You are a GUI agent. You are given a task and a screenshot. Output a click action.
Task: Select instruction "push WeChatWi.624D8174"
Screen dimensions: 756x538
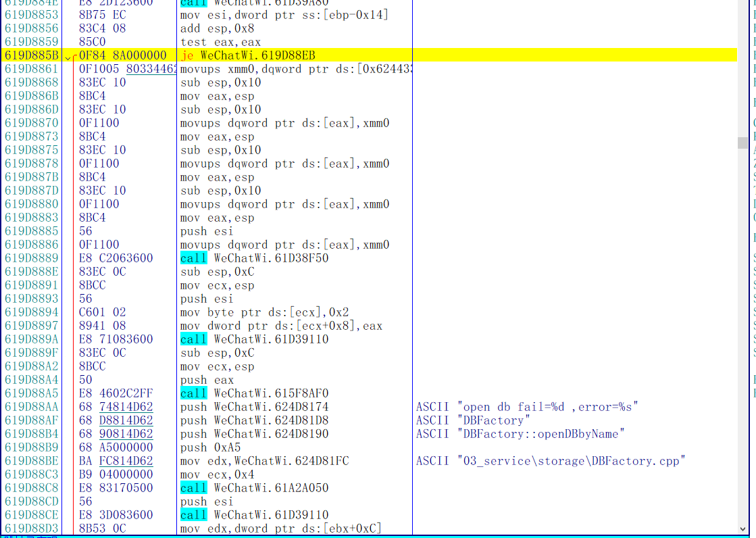(x=255, y=407)
